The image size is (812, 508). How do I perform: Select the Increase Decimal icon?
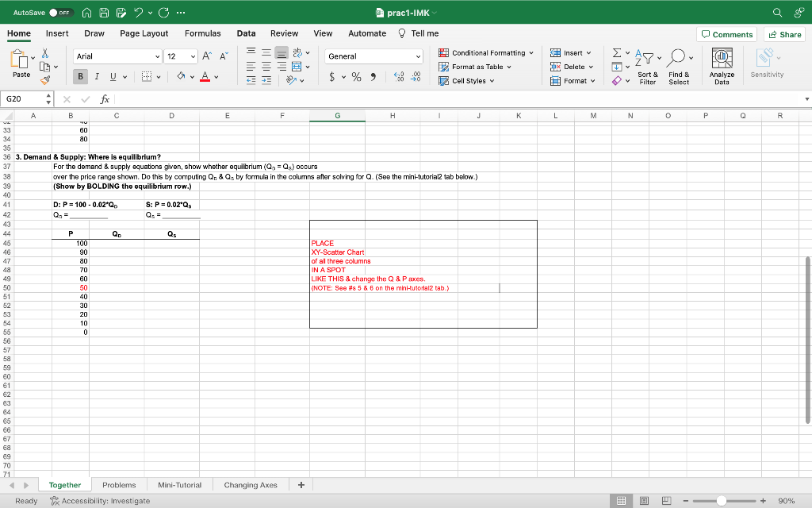399,76
